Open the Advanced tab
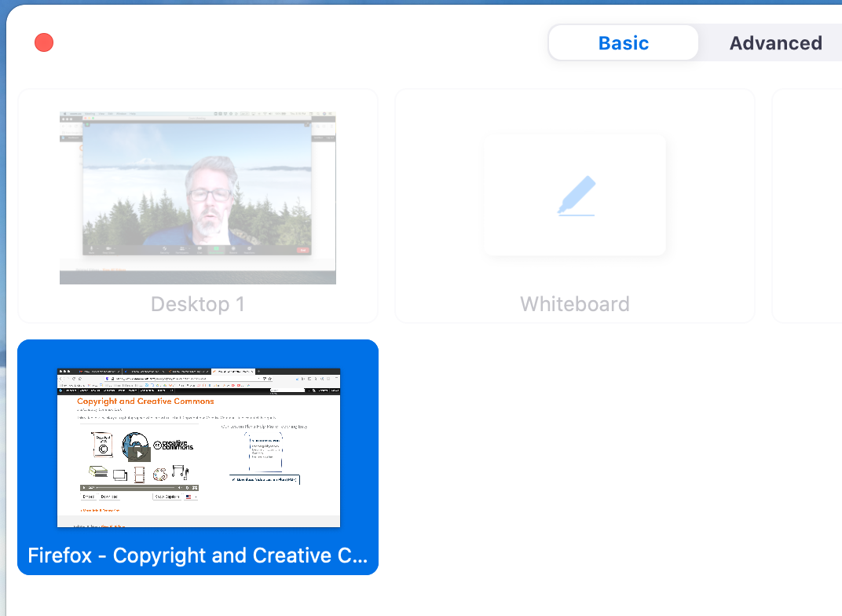 click(x=775, y=43)
